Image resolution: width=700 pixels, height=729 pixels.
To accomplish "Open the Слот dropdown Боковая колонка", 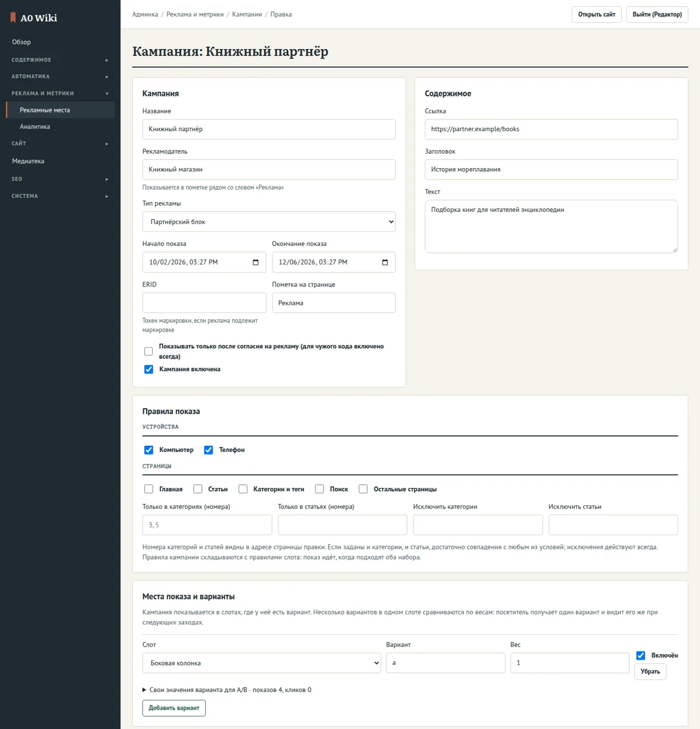I will click(261, 663).
